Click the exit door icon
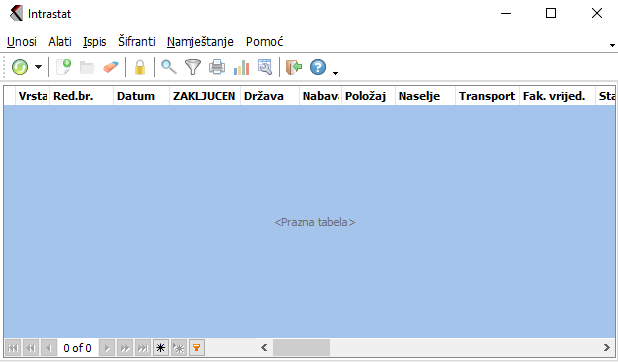Image resolution: width=618 pixels, height=362 pixels. (294, 67)
